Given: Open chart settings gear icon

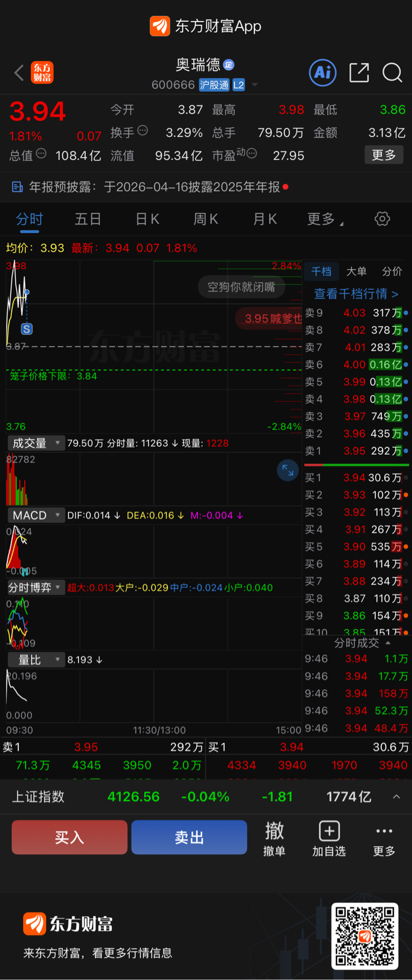Looking at the screenshot, I should click(x=382, y=218).
